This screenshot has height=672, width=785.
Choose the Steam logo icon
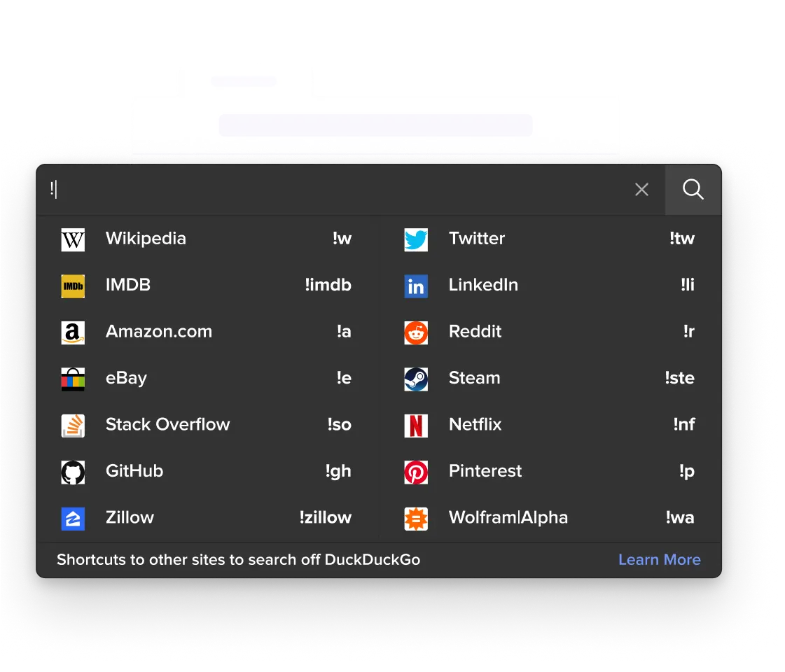[416, 379]
